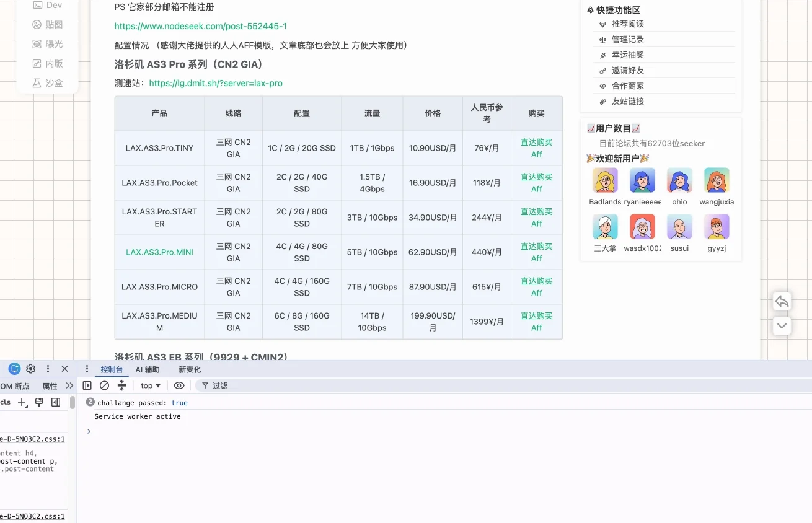812x523 pixels.
Task: Open DevTools AI assistance sparkle icon
Action: (14, 369)
